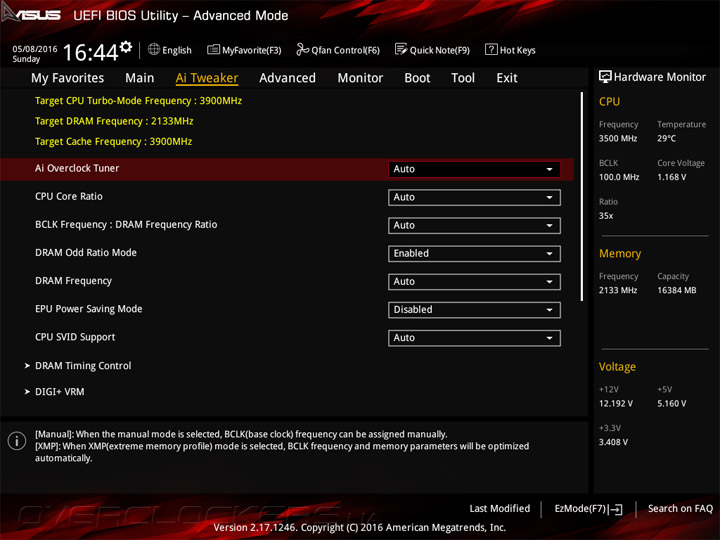Click the Quick Note notepad icon

tap(400, 49)
